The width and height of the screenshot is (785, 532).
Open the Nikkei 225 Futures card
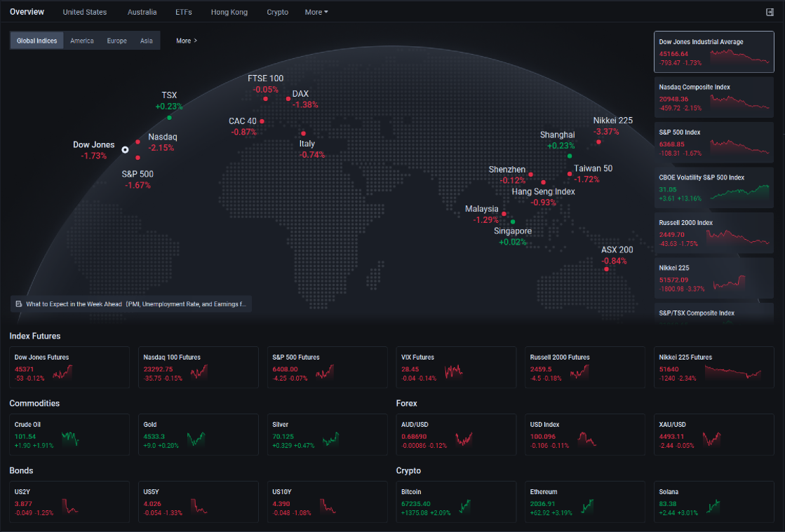click(x=714, y=367)
